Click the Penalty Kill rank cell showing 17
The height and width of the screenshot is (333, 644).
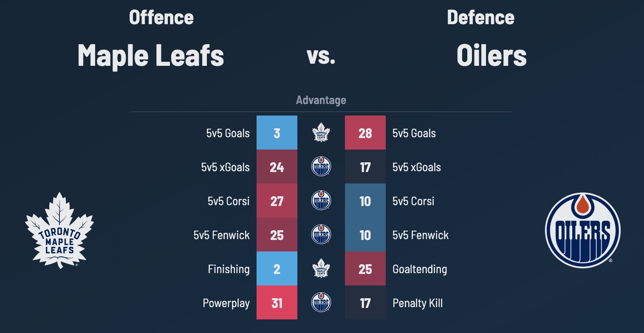[365, 302]
